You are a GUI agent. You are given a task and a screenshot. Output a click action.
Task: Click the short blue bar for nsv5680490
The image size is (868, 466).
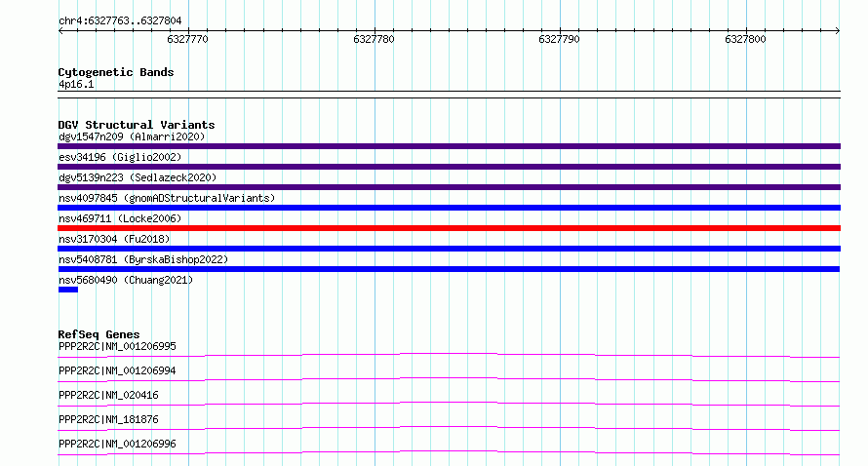[x=68, y=290]
